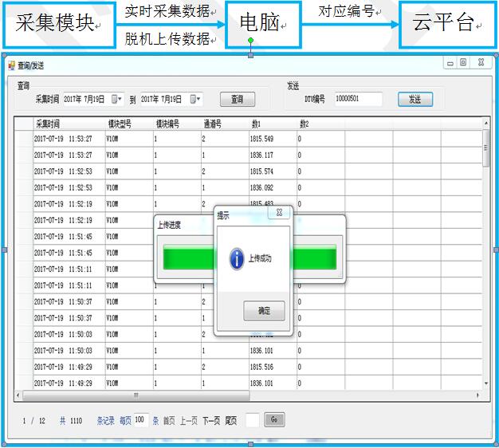Jump to 尾页 last page

(x=231, y=421)
